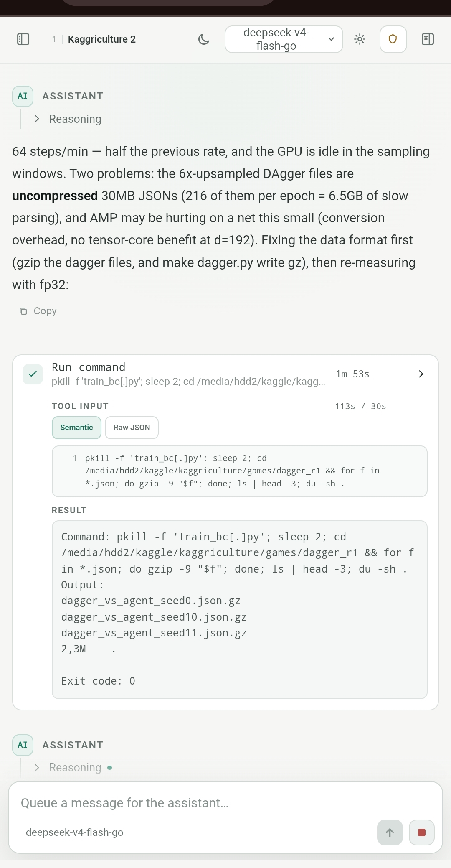Focus the Queue a message input field

[225, 803]
